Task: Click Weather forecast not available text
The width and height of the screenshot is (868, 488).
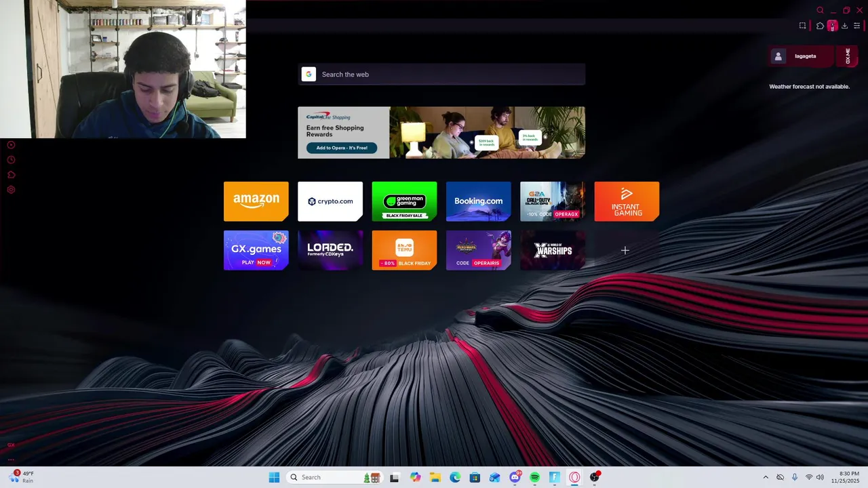Action: tap(809, 87)
